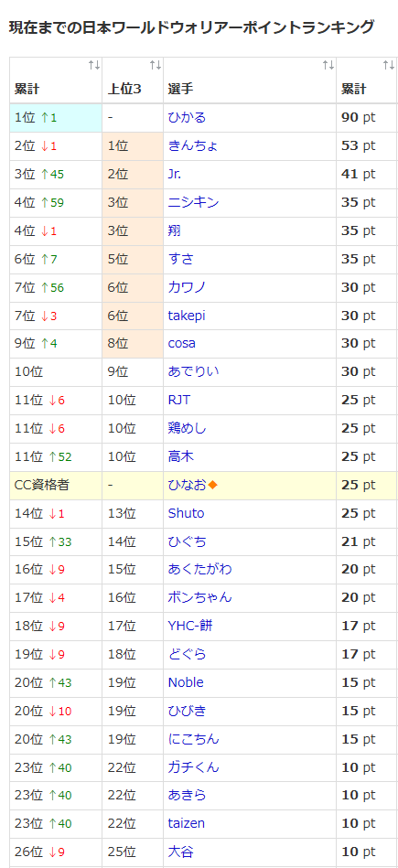Open player taizen link
This screenshot has width=398, height=868.
(x=186, y=823)
